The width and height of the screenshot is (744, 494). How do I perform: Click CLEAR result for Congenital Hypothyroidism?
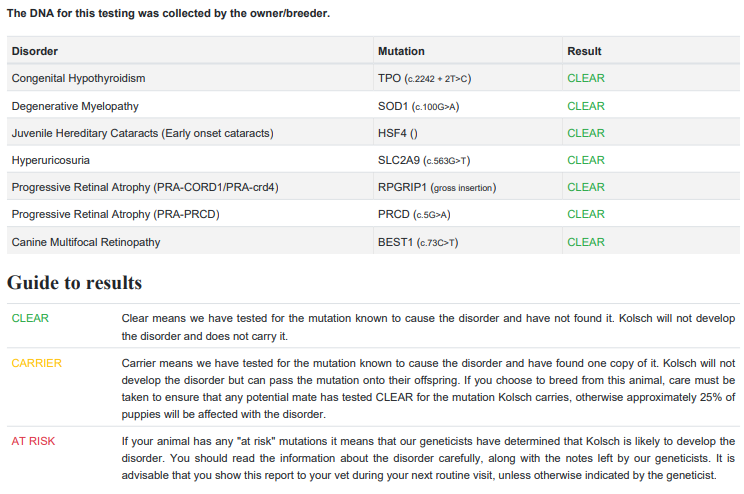(586, 78)
